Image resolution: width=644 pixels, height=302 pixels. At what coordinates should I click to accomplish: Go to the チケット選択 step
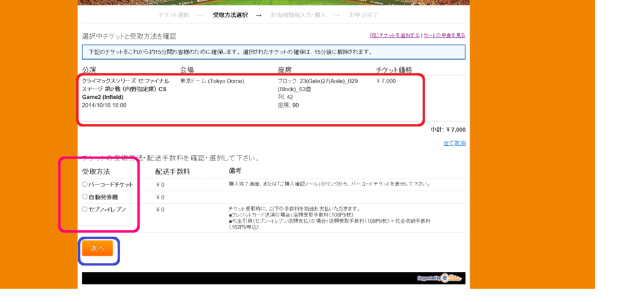173,14
